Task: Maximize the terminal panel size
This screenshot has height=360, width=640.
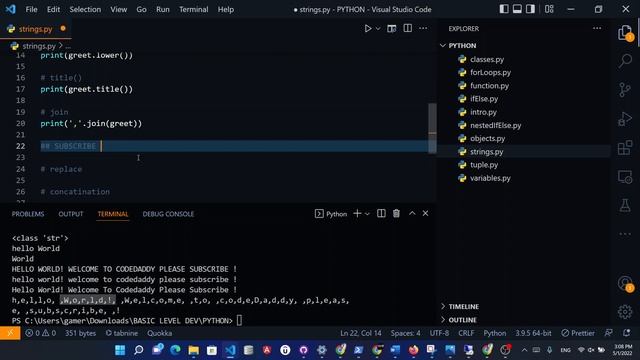Action: pos(412,213)
